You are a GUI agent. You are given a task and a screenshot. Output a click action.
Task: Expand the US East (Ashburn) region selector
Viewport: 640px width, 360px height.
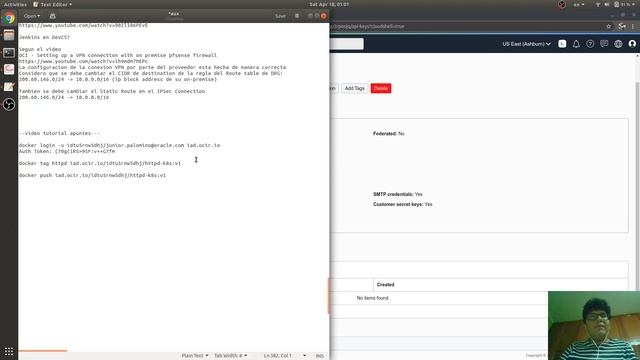pyautogui.click(x=527, y=44)
